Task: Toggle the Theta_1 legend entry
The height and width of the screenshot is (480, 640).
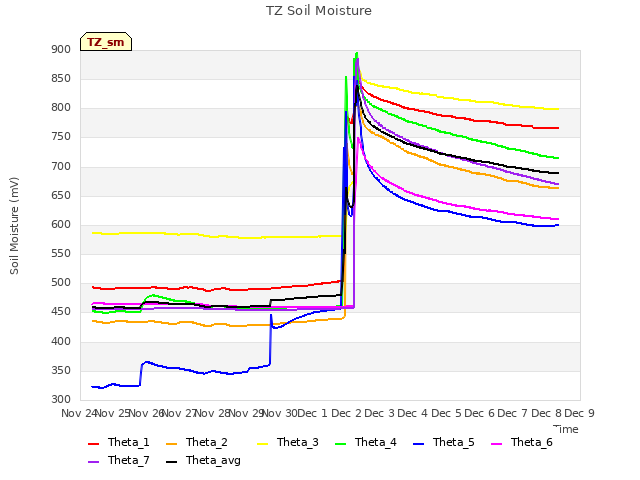Action: (x=118, y=442)
